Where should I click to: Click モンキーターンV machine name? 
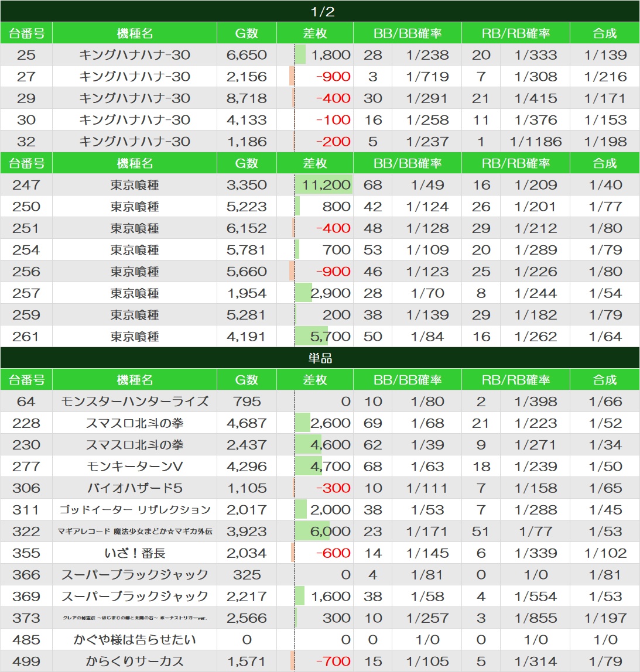135,467
